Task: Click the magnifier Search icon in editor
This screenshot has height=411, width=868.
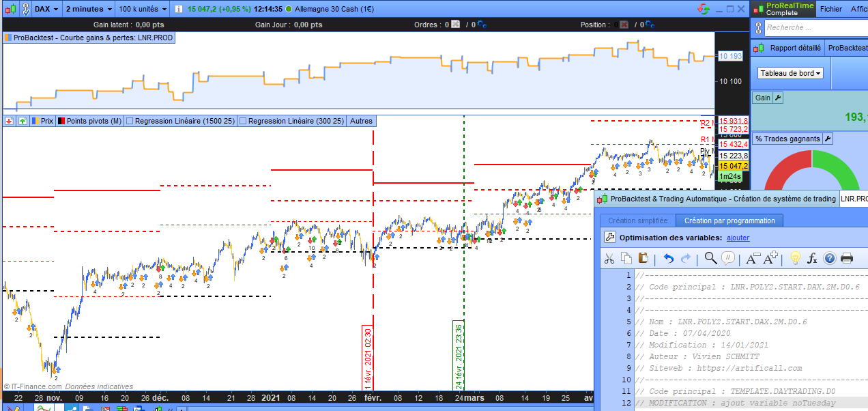Action: (x=710, y=258)
